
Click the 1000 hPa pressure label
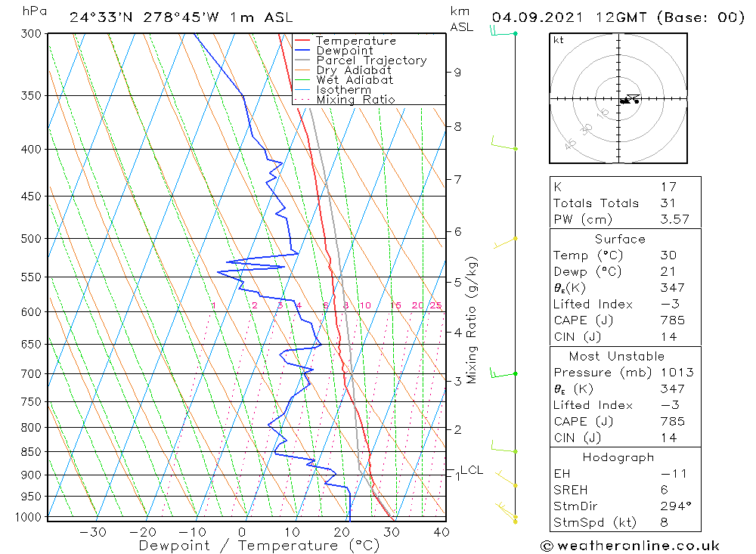[28, 517]
